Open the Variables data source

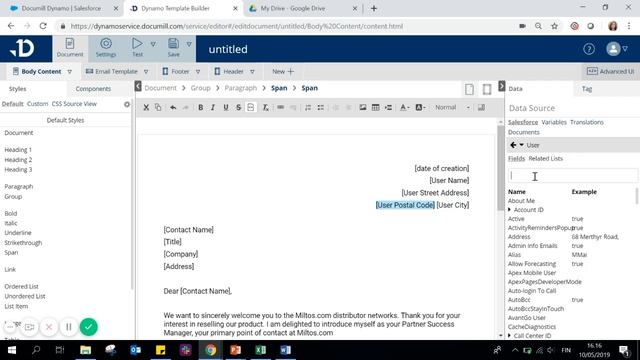point(554,122)
